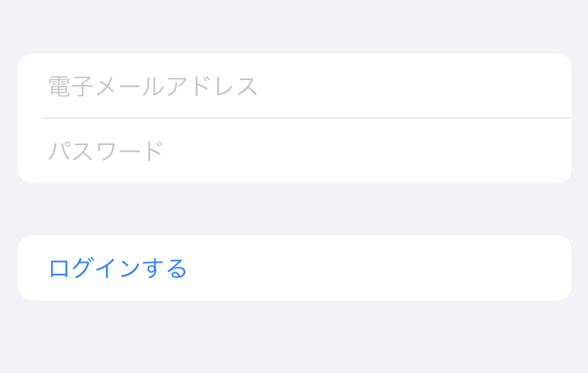588x373 pixels.
Task: Focus the email address text box
Action: [295, 86]
